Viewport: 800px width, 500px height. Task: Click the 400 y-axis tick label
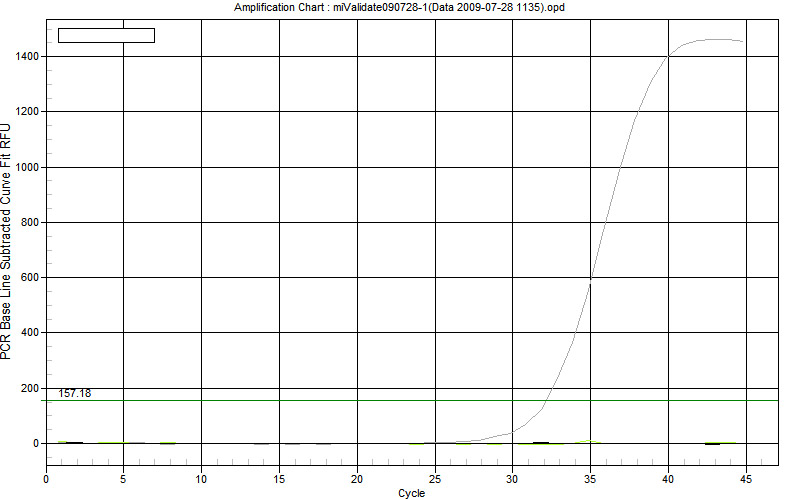[30, 333]
